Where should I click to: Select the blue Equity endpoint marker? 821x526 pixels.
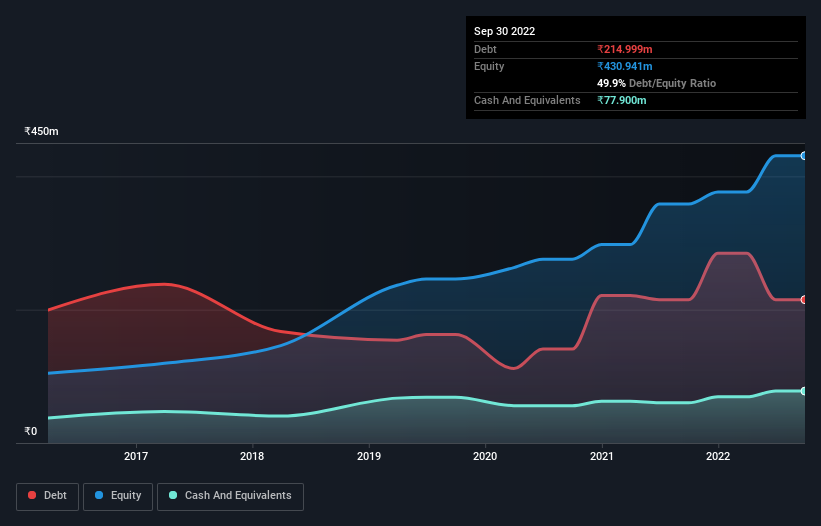804,156
